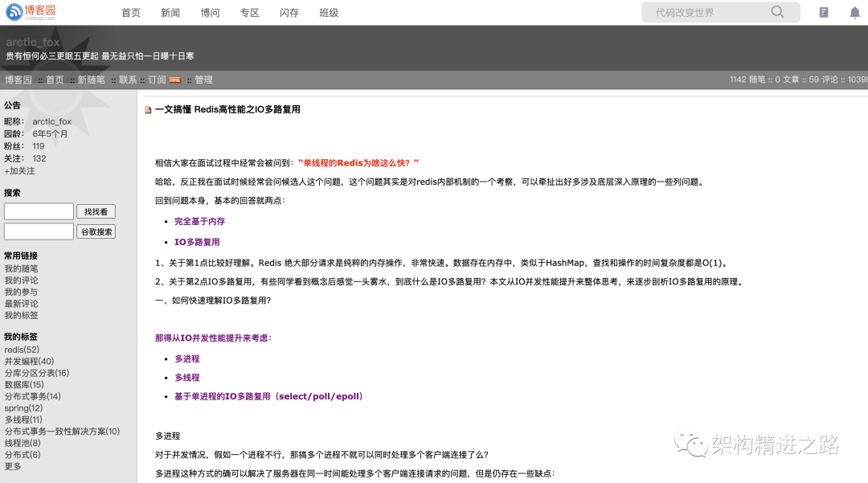868x483 pixels.
Task: Click the bullet text IO多路复用
Action: pyautogui.click(x=197, y=242)
